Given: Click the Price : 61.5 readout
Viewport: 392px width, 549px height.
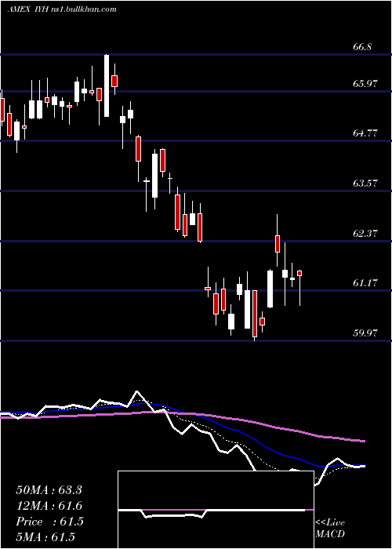Looking at the screenshot, I should pos(49,522).
